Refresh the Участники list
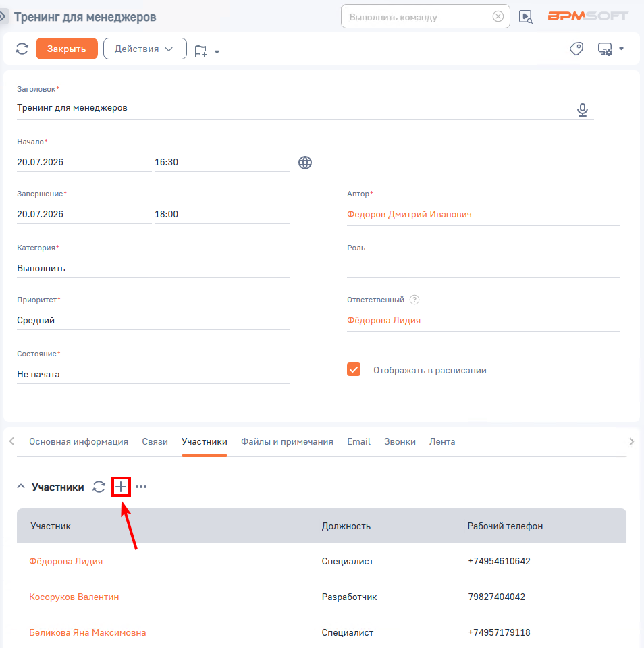644x648 pixels. (x=99, y=487)
